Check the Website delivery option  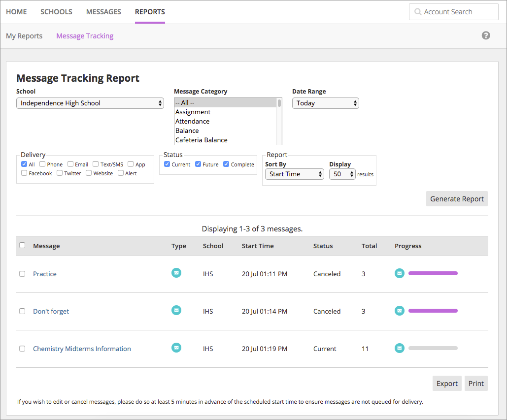(89, 173)
